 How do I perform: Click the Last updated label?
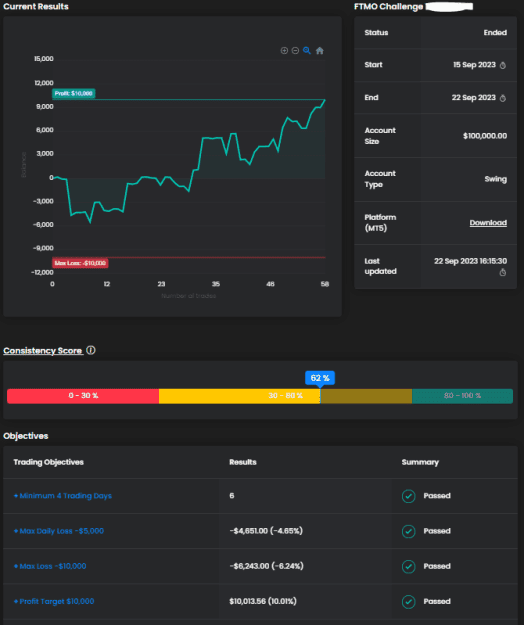(x=380, y=266)
